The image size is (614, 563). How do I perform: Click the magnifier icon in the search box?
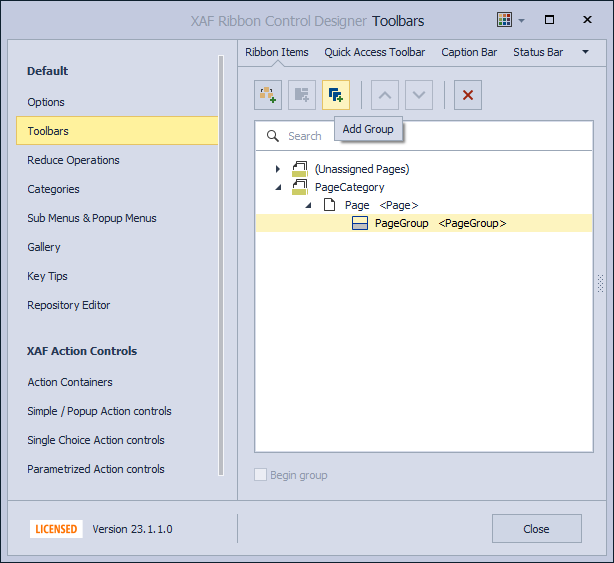tap(273, 136)
